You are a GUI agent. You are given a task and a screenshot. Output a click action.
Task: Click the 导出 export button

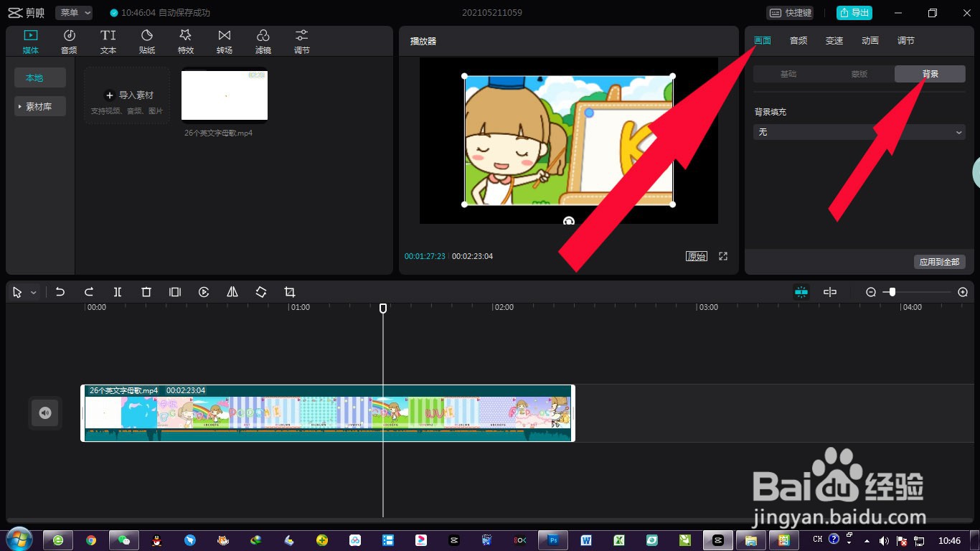854,13
